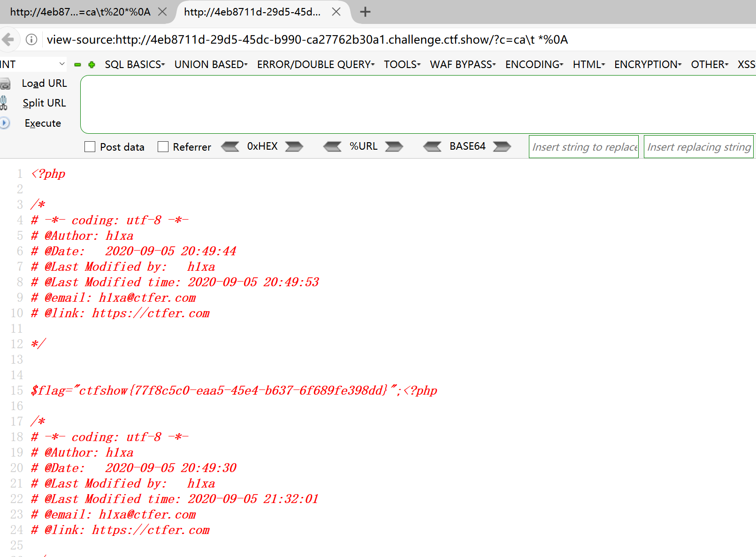Click right arrow after 0xHEX
The width and height of the screenshot is (756, 557).
click(x=294, y=146)
